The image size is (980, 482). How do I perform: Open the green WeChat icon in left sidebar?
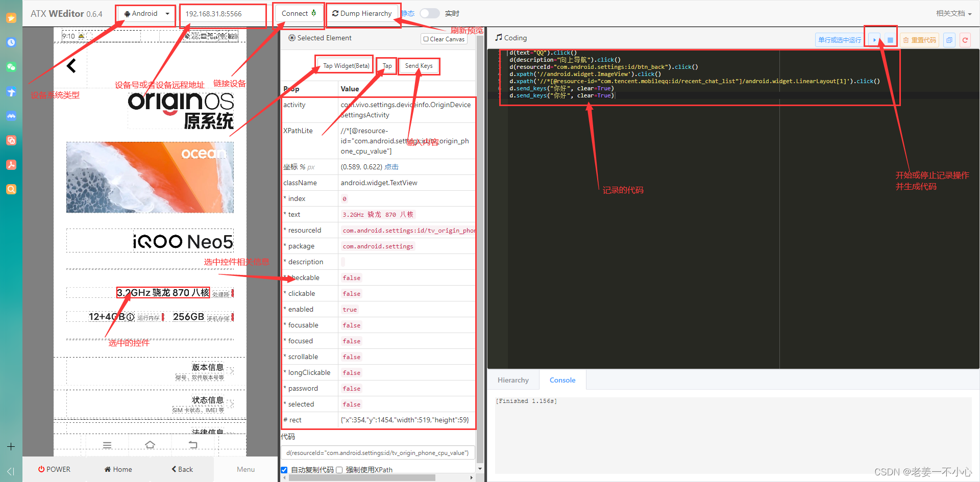(11, 67)
